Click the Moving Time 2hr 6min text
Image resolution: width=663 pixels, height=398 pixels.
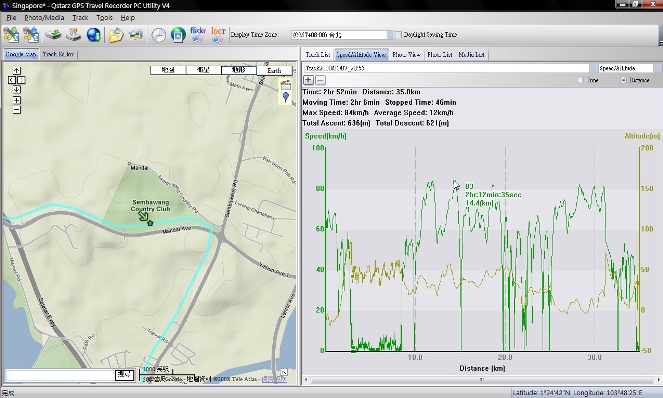pos(341,102)
